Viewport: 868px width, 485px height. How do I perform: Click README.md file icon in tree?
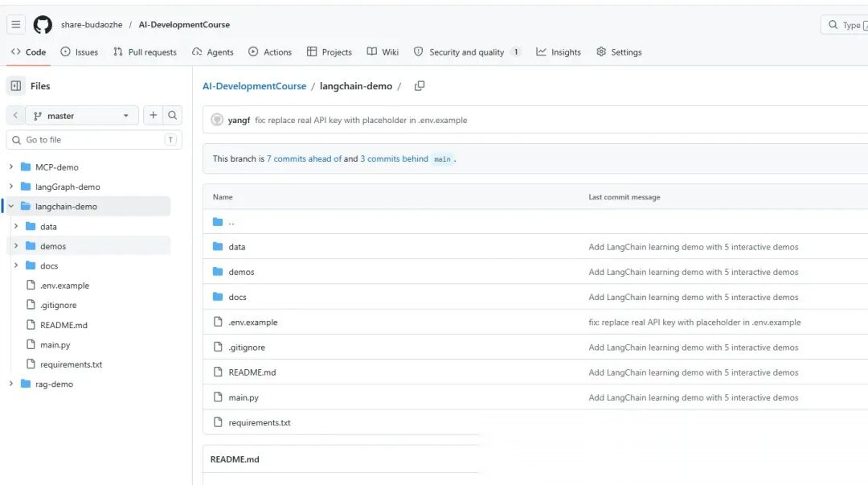pyautogui.click(x=31, y=325)
